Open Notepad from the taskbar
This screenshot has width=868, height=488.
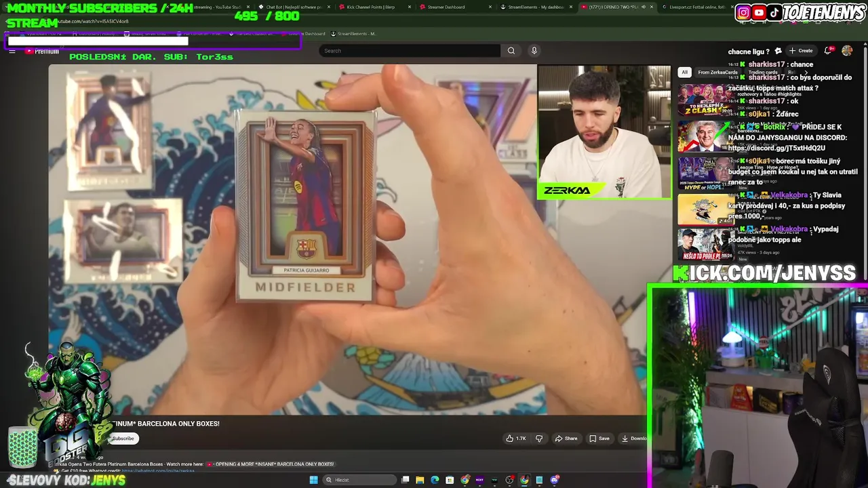click(x=539, y=480)
